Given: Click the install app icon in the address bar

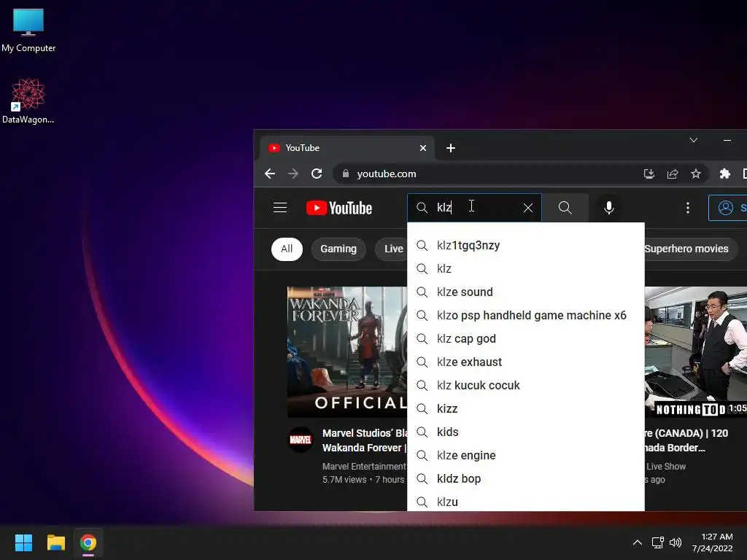Looking at the screenshot, I should pos(649,174).
